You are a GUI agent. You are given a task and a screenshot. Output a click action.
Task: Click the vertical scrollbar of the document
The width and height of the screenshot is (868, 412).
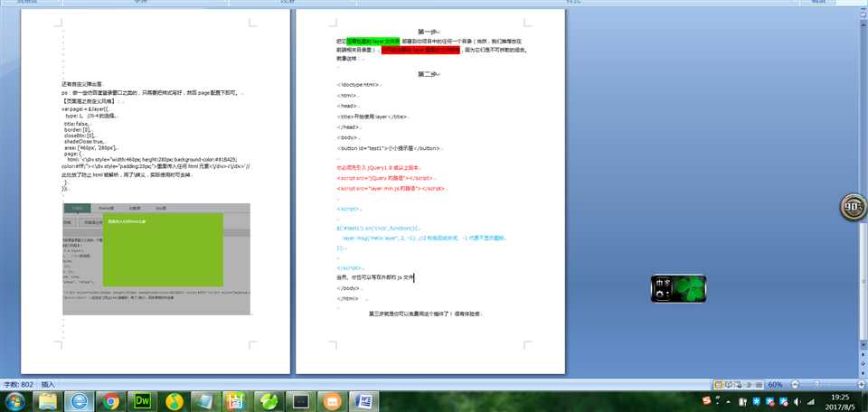click(x=863, y=183)
